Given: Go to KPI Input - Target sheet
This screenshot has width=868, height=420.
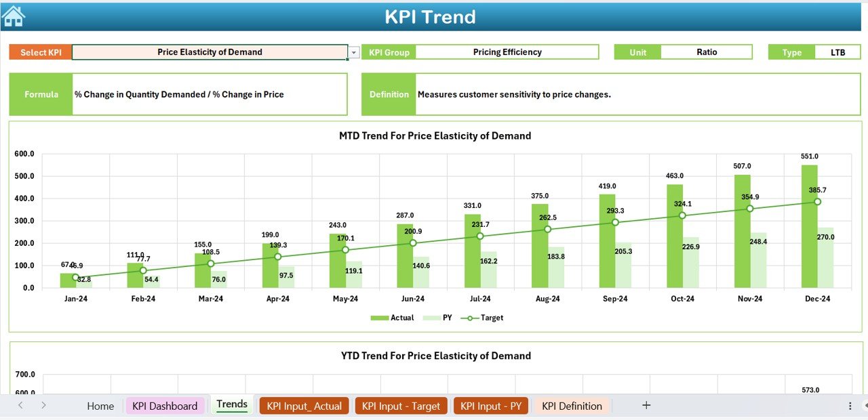Looking at the screenshot, I should (401, 406).
